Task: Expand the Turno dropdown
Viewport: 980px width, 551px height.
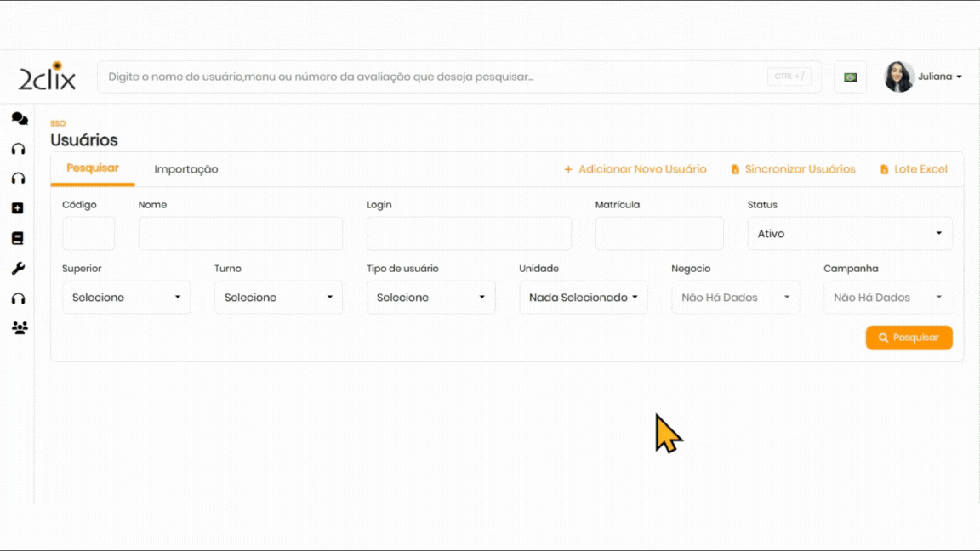Action: point(278,298)
